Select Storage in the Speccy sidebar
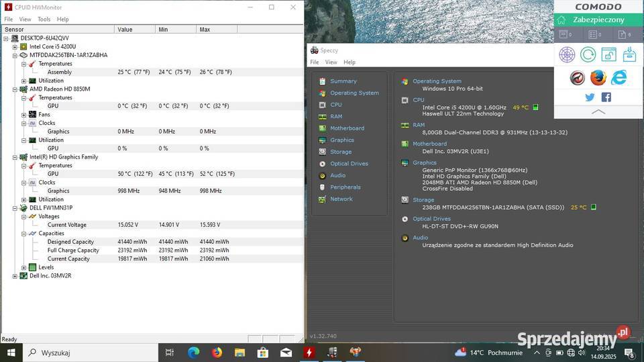 click(340, 152)
